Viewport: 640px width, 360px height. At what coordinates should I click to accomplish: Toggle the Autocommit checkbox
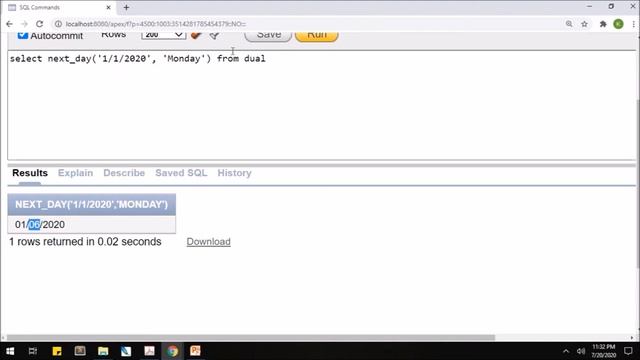point(23,36)
